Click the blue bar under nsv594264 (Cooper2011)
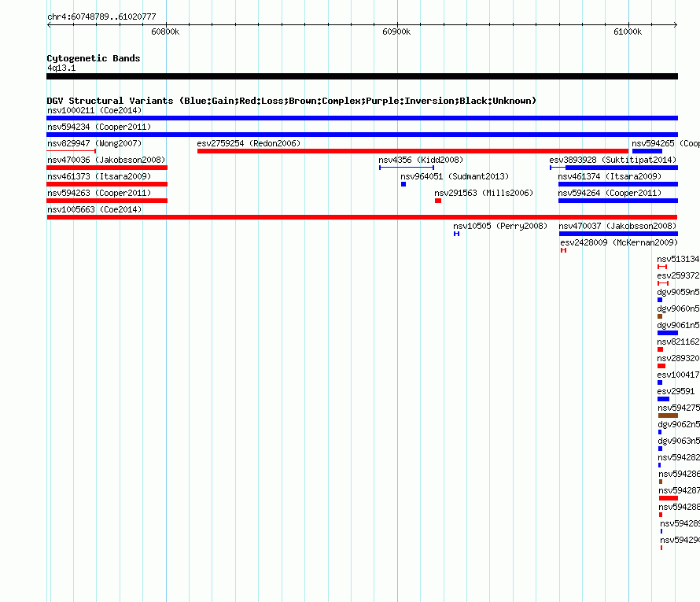The width and height of the screenshot is (700, 602). pos(618,201)
